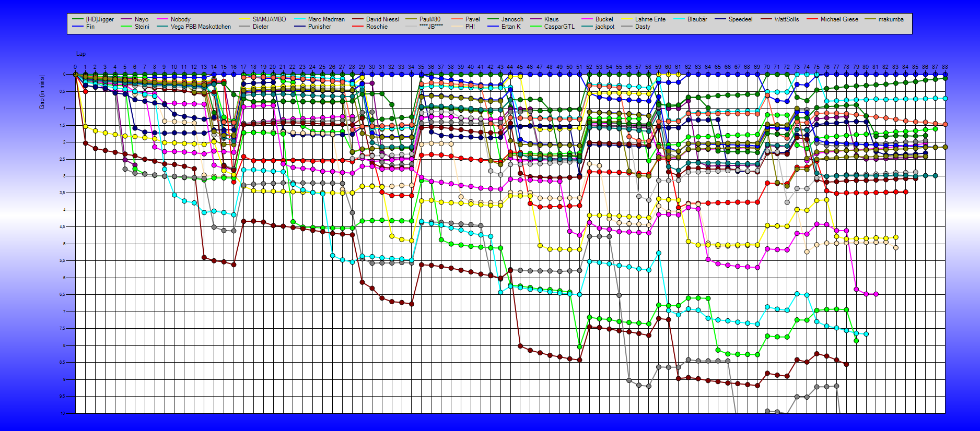The image size is (980, 431).
Task: Click lap number 29 on the axis
Action: pos(362,67)
